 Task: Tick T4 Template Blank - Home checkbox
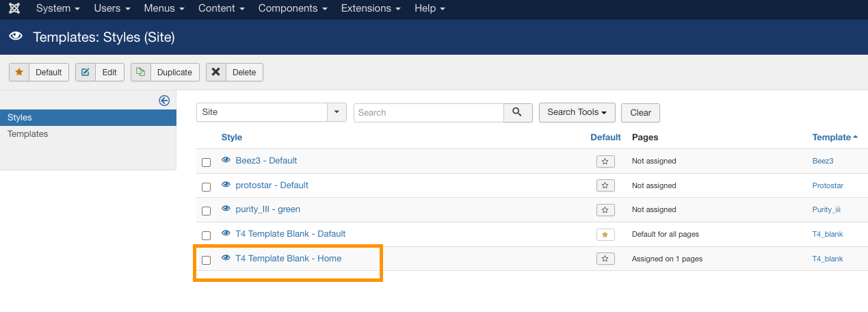pyautogui.click(x=207, y=260)
